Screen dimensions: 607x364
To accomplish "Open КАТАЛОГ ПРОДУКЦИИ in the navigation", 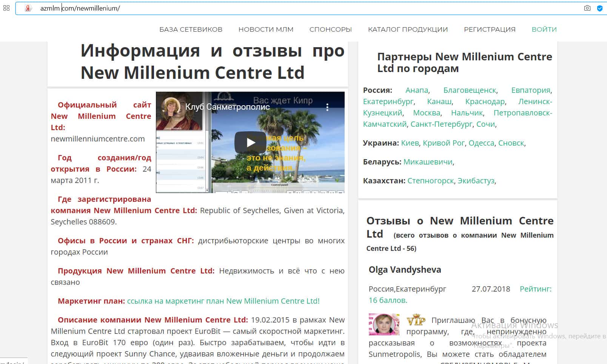I will pos(408,29).
